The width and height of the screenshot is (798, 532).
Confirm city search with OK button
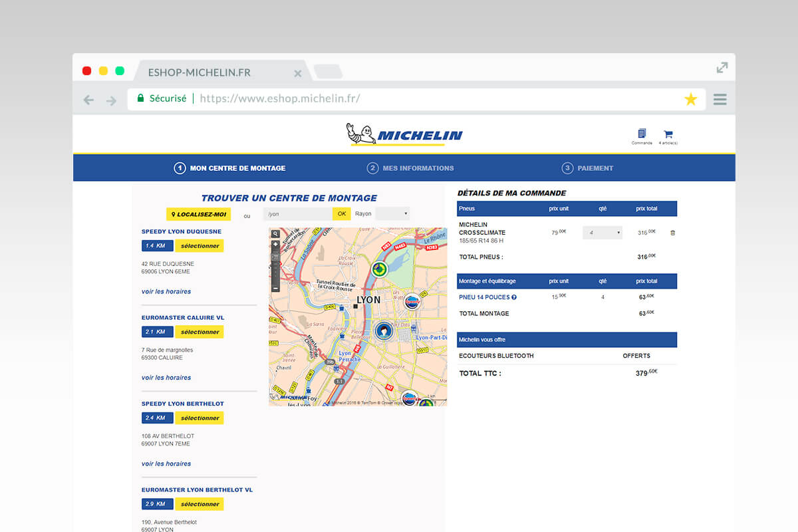[341, 213]
